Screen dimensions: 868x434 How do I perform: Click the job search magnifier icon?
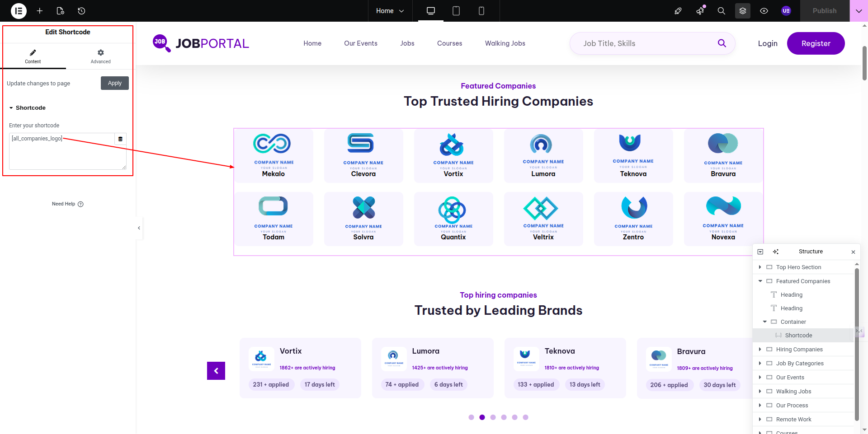(x=722, y=43)
